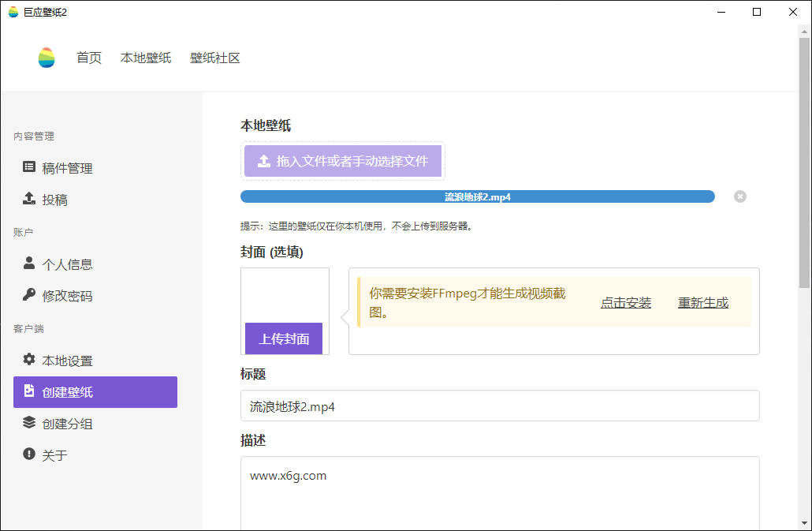Open the 壁纸社区 section

tap(215, 58)
